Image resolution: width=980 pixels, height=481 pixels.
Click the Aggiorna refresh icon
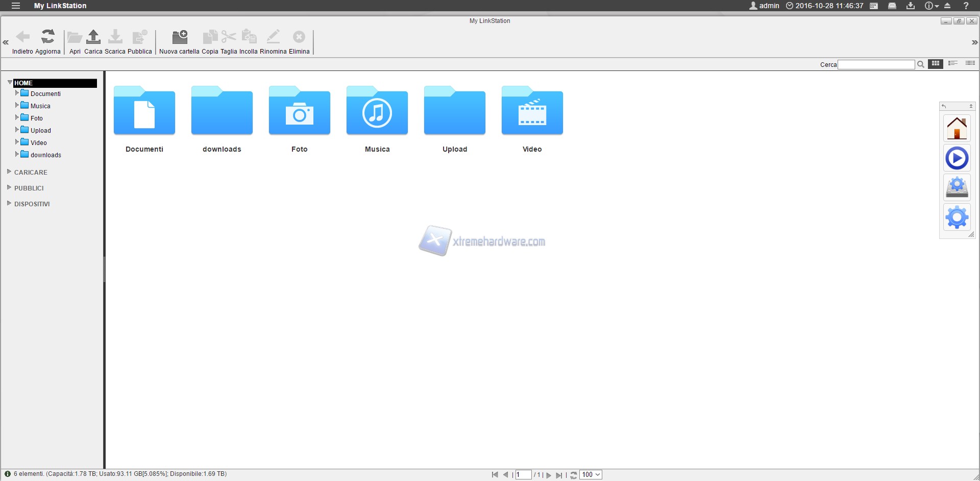point(48,37)
